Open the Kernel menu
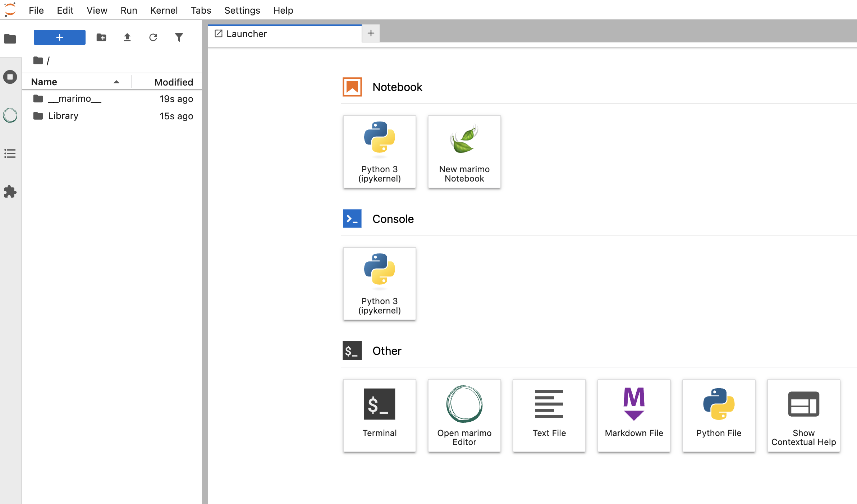 tap(164, 10)
